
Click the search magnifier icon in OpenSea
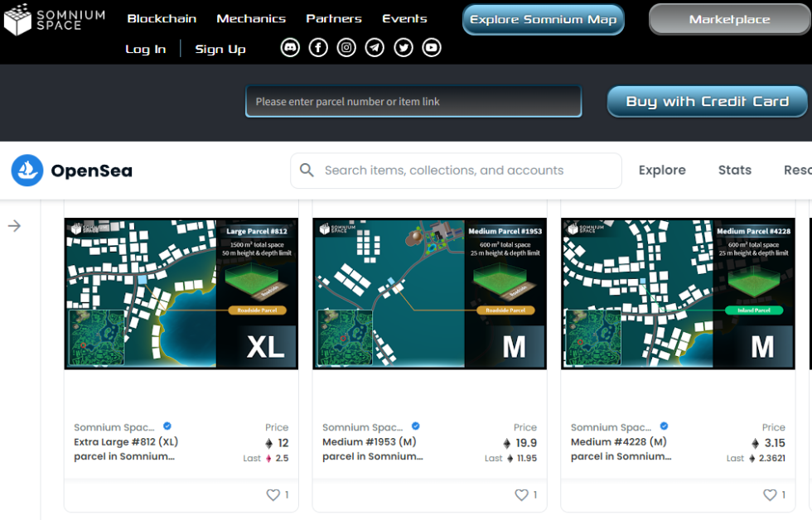tap(307, 170)
